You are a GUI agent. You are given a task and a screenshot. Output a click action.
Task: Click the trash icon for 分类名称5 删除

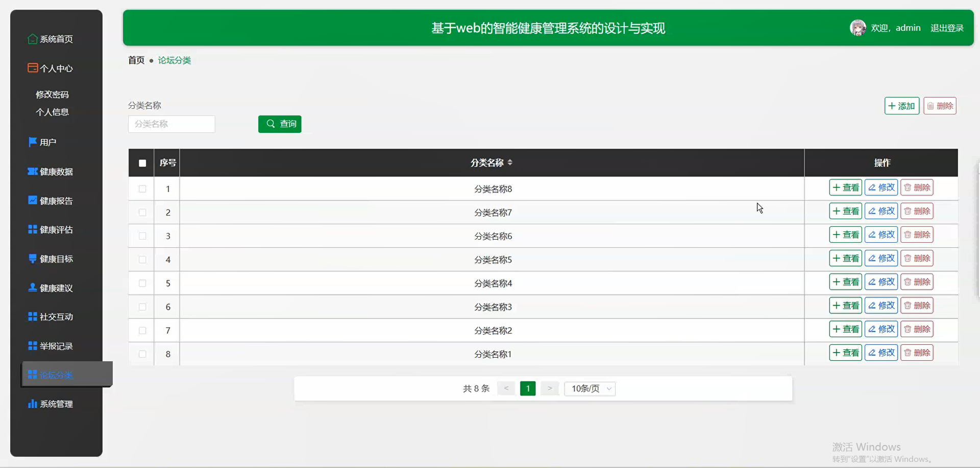click(908, 258)
